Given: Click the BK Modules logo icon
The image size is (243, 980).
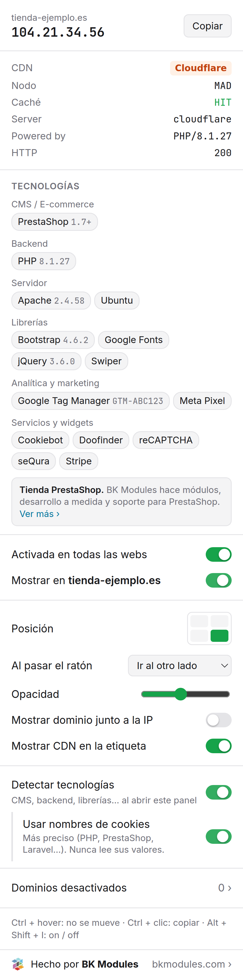Looking at the screenshot, I should pyautogui.click(x=18, y=964).
